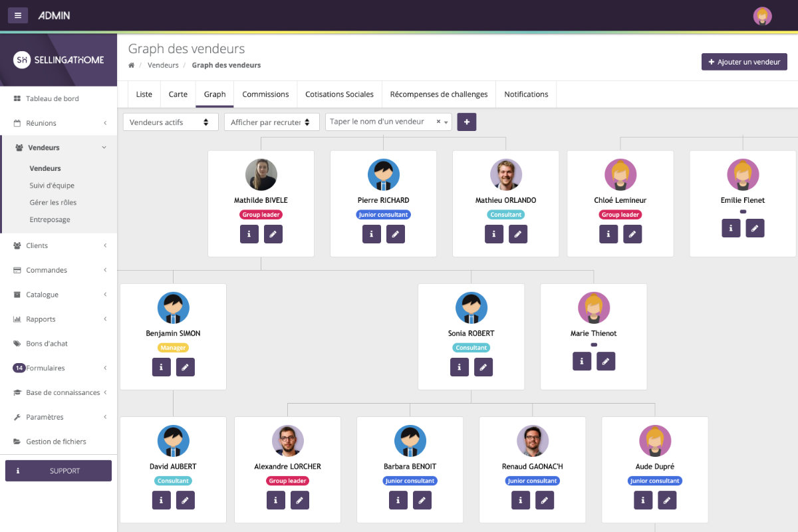Image resolution: width=798 pixels, height=532 pixels.
Task: Open info for Mathilde BIVELE
Action: 249,234
